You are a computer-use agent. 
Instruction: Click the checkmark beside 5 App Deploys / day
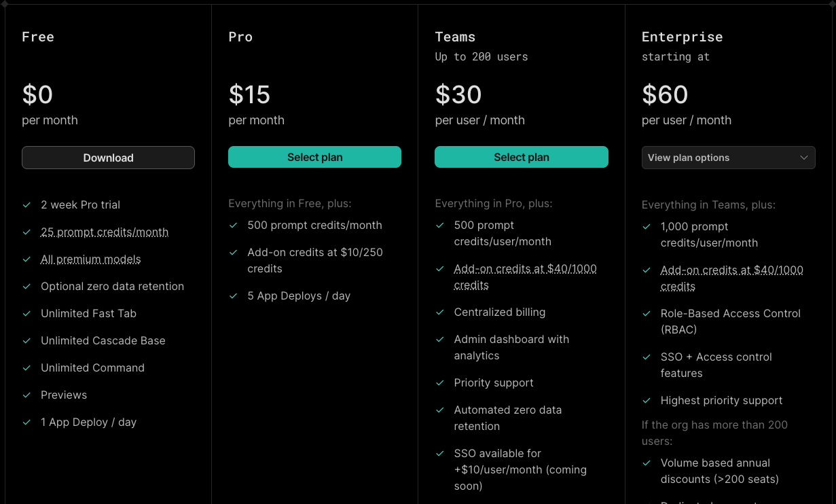point(233,295)
